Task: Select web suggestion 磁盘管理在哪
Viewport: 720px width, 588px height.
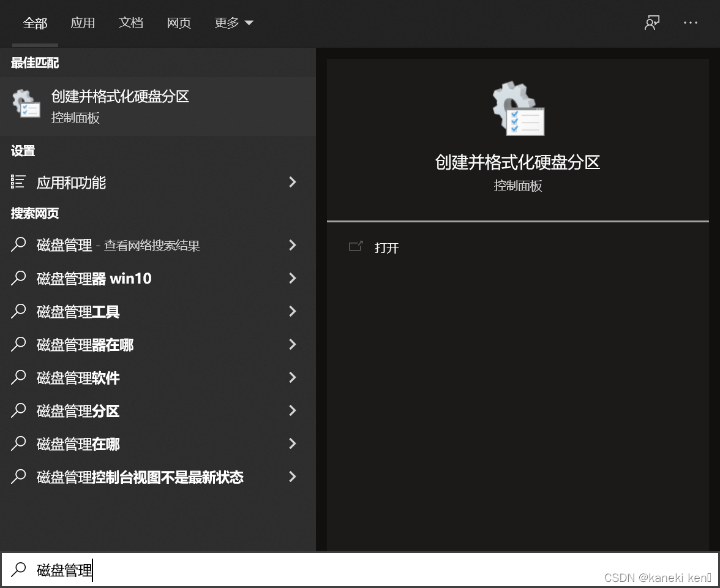Action: tap(158, 443)
